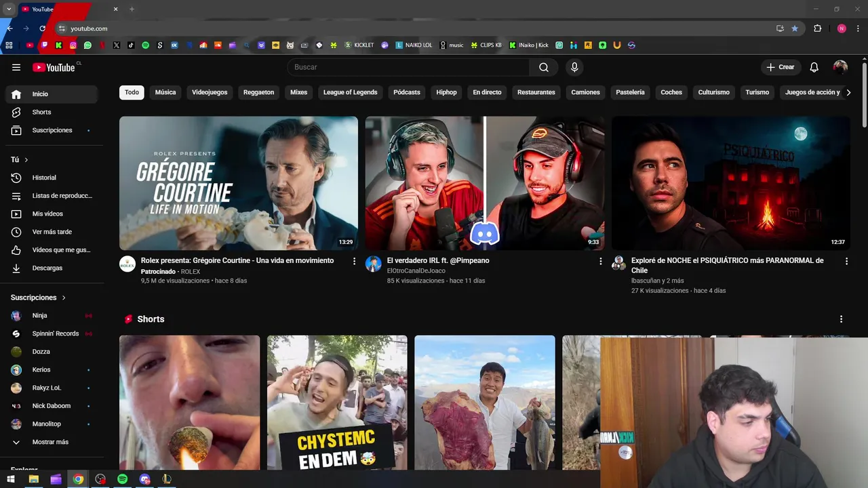This screenshot has height=488, width=868.
Task: Open Nick Daboom channel subscription
Action: (x=52, y=406)
